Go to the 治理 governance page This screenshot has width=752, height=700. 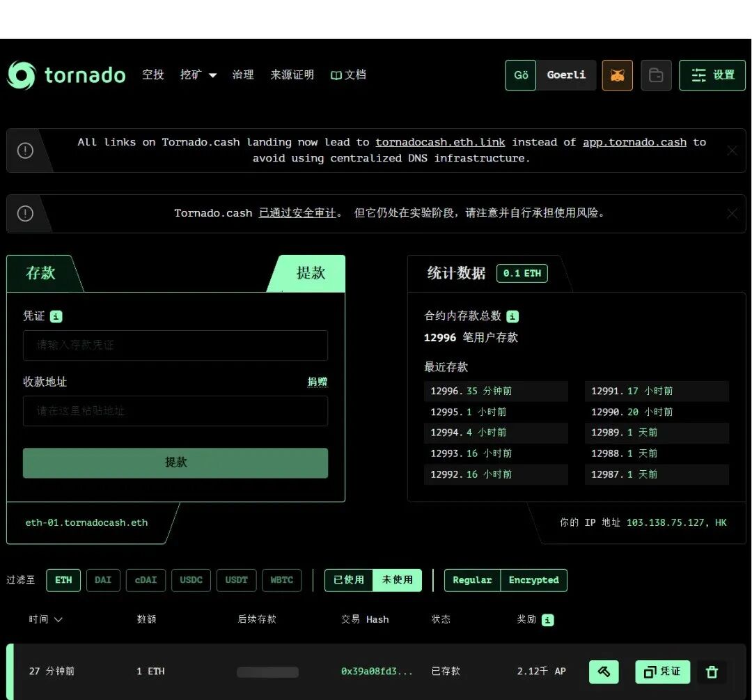coord(243,75)
